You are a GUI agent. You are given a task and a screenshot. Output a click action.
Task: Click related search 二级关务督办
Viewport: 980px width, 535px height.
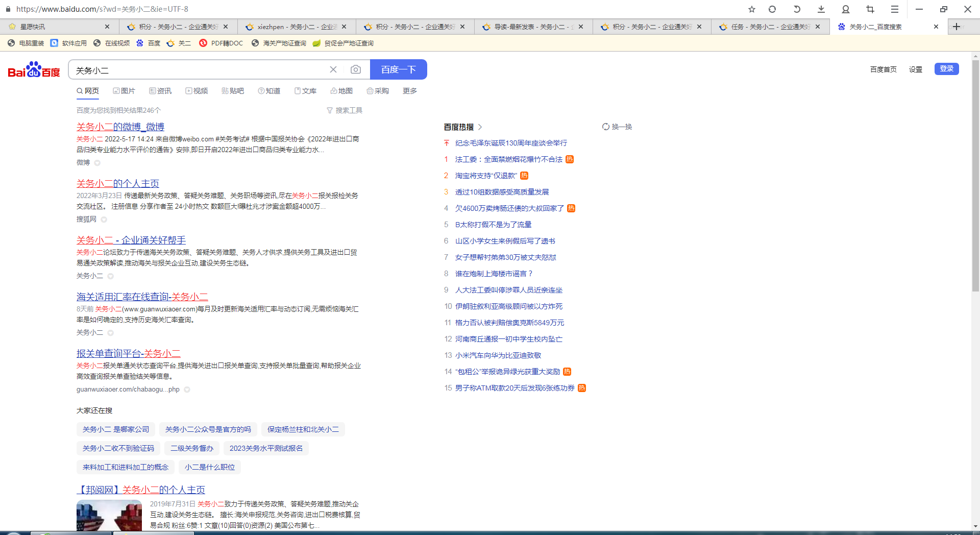point(192,448)
